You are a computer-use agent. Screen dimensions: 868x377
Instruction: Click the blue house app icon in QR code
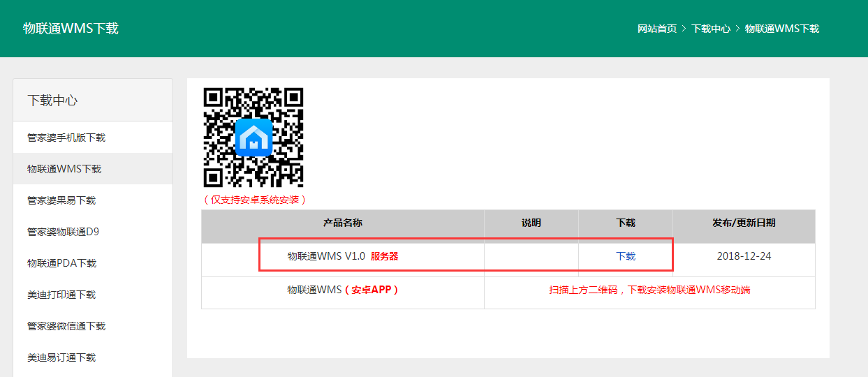point(253,137)
